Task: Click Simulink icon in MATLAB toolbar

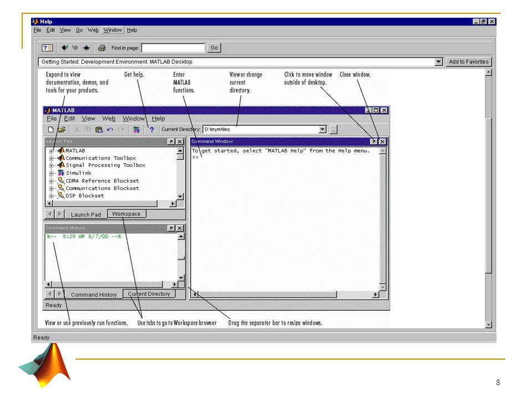Action: click(x=136, y=130)
